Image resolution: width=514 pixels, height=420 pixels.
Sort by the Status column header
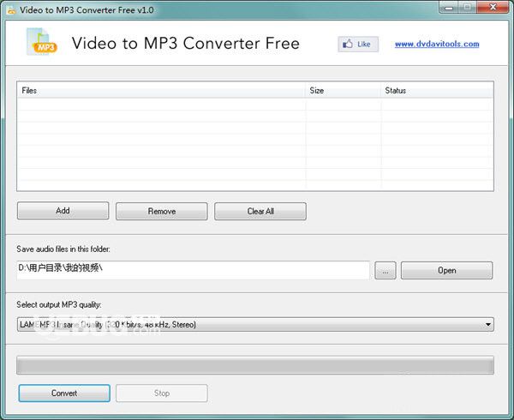[437, 91]
